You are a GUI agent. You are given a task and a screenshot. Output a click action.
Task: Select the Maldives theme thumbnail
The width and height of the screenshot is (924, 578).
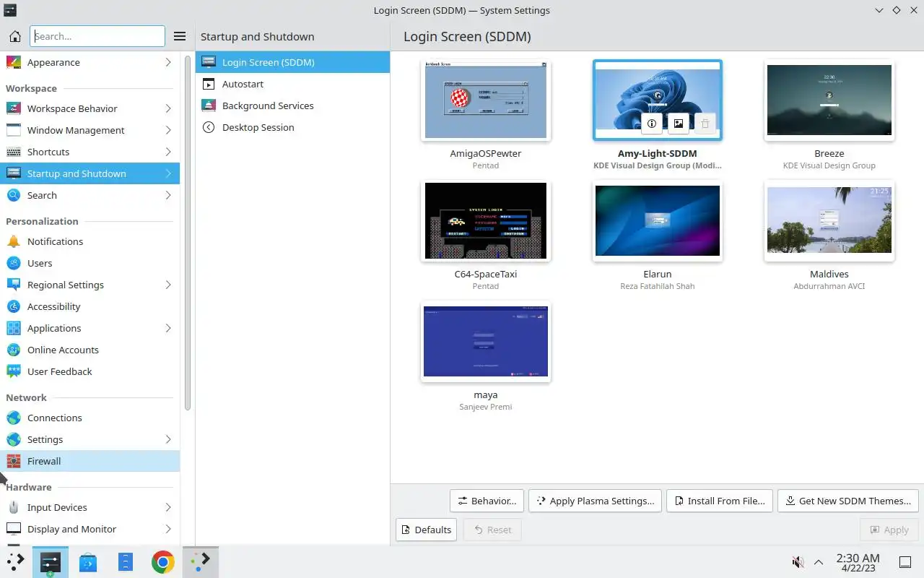click(829, 221)
